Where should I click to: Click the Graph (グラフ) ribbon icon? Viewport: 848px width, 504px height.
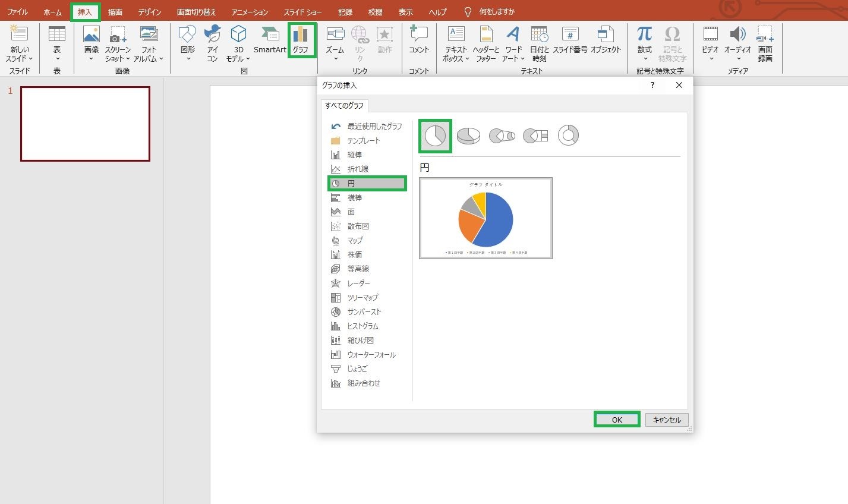[x=301, y=34]
